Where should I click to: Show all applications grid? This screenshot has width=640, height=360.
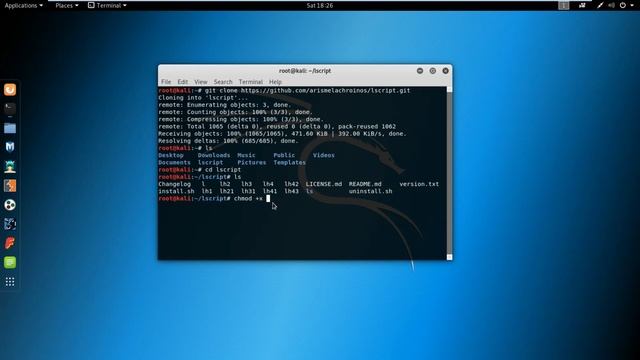point(10,282)
